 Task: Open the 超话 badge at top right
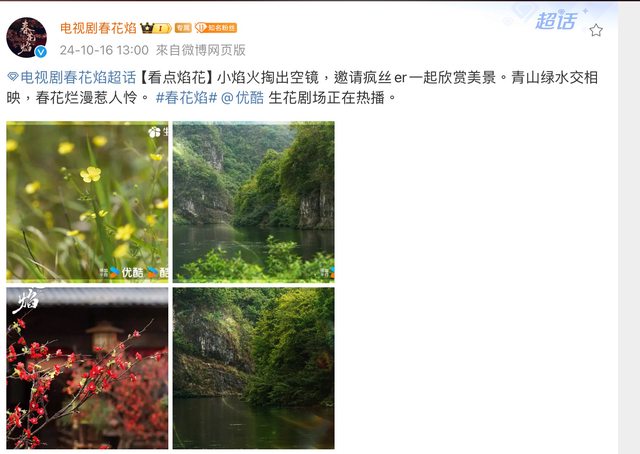[x=556, y=21]
